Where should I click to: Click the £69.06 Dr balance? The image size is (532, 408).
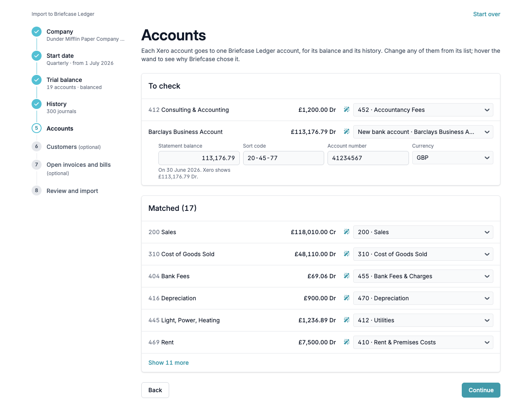(x=322, y=276)
